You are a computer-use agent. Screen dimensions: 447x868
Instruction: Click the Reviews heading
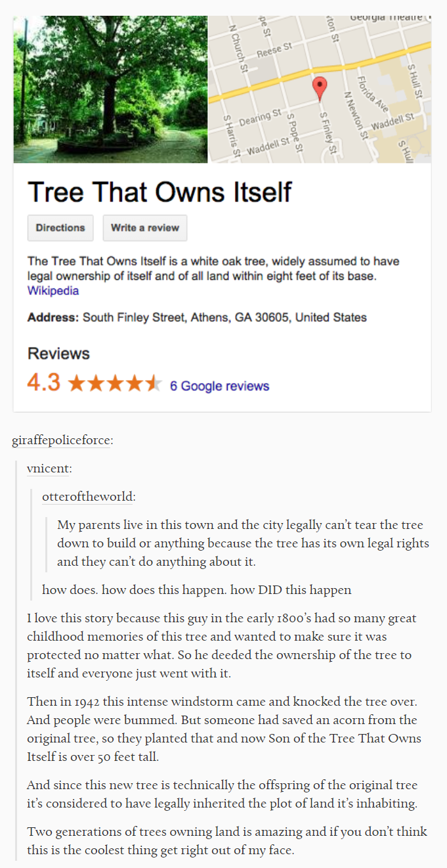coord(58,354)
